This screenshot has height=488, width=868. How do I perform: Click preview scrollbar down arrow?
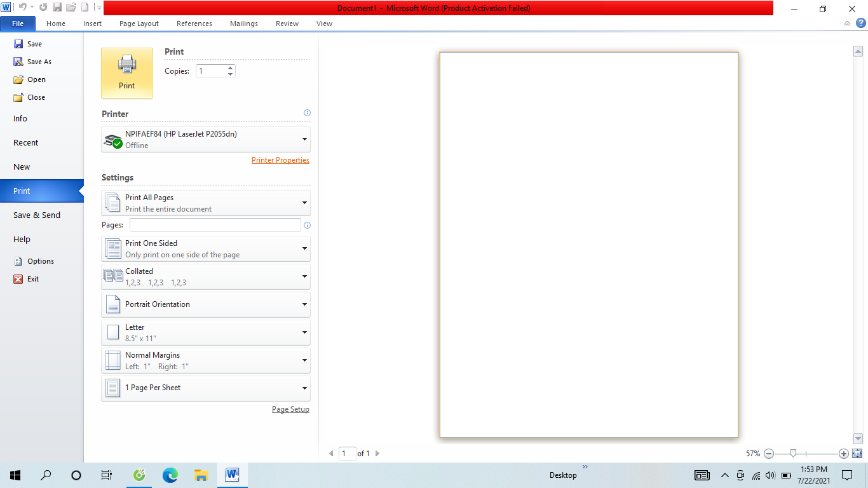[x=858, y=438]
